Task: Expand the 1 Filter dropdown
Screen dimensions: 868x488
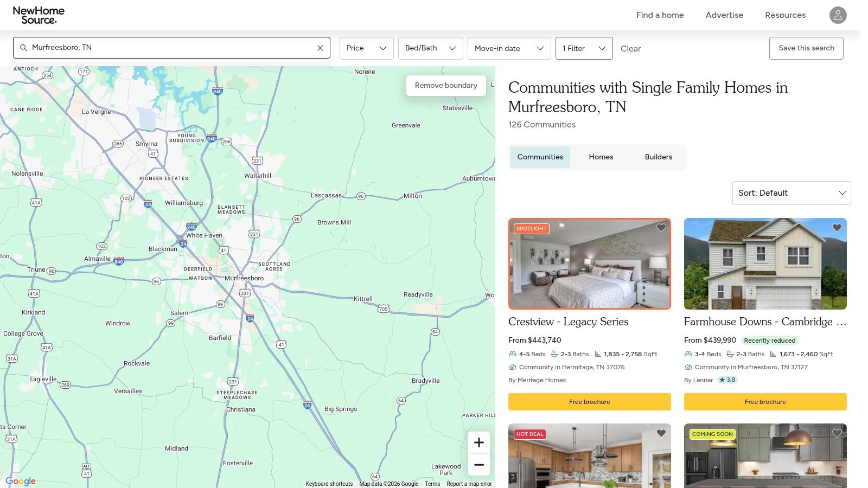Action: 584,48
